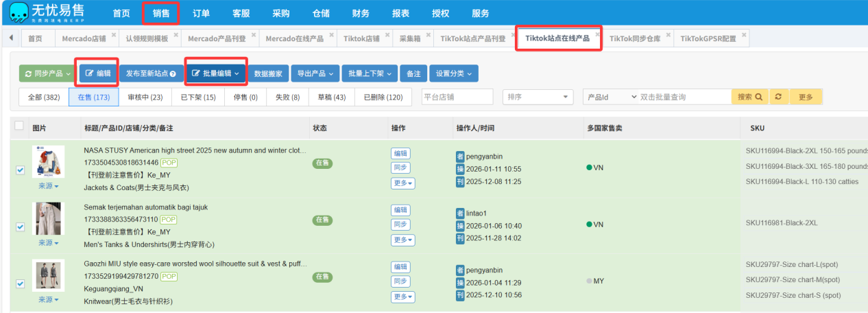The height and width of the screenshot is (313, 868).
Task: Open the 导出产品 export dropdown
Action: point(315,73)
